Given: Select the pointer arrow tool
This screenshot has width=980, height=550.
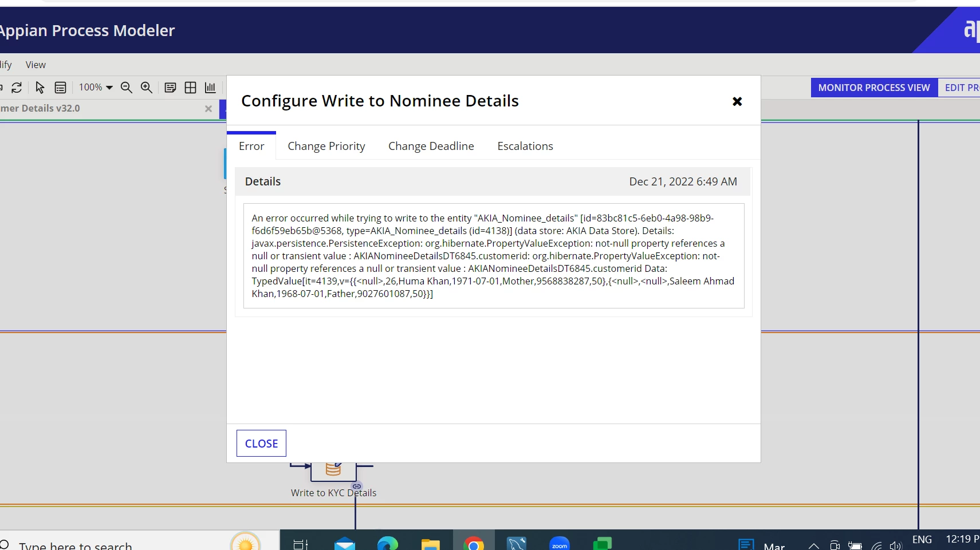Looking at the screenshot, I should coord(40,88).
